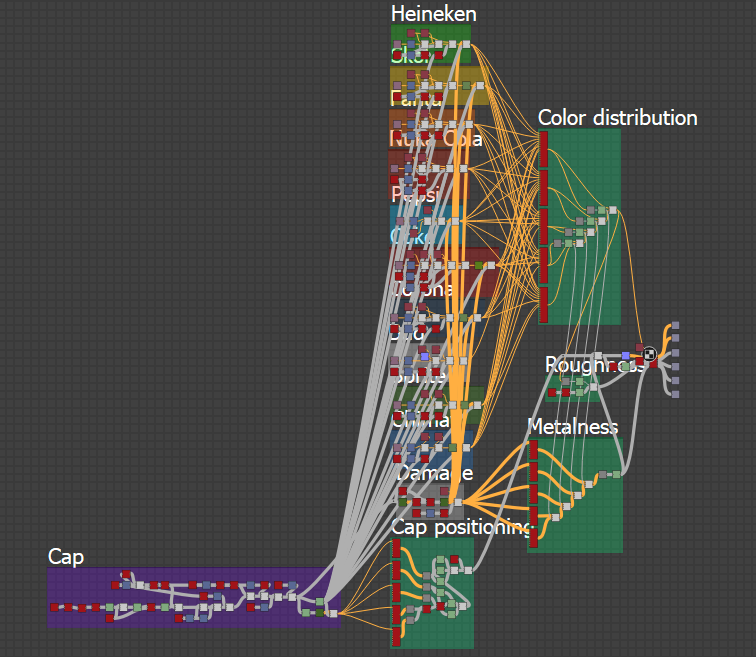Click the Heineken frame title
Screen dimensions: 756x657
(x=433, y=13)
